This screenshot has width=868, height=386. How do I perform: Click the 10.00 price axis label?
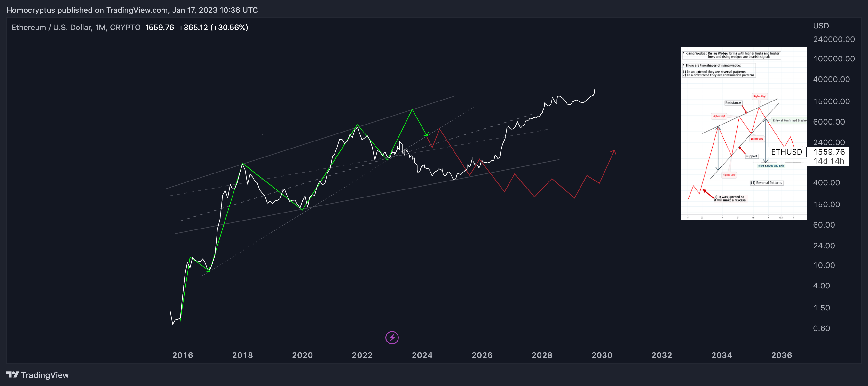[824, 265]
